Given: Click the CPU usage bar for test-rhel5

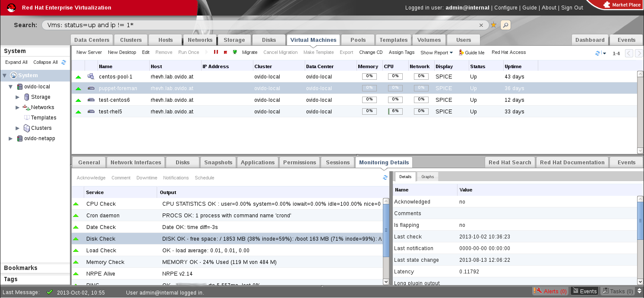Looking at the screenshot, I should [395, 111].
